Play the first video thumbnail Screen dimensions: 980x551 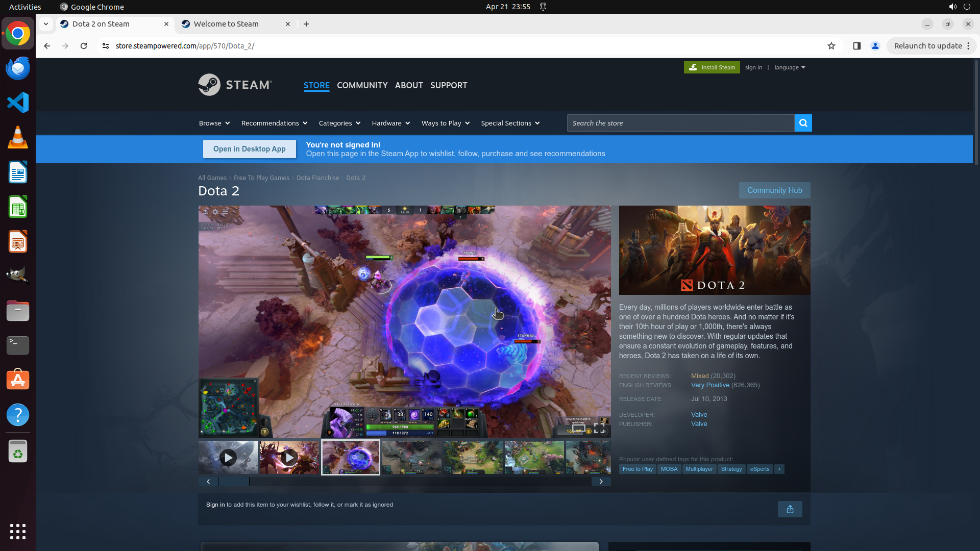tap(228, 458)
